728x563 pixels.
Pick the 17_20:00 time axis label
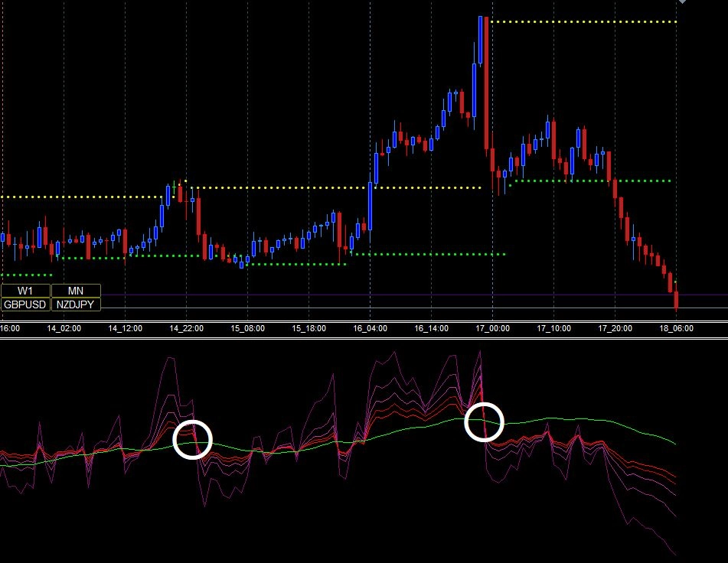pyautogui.click(x=615, y=328)
